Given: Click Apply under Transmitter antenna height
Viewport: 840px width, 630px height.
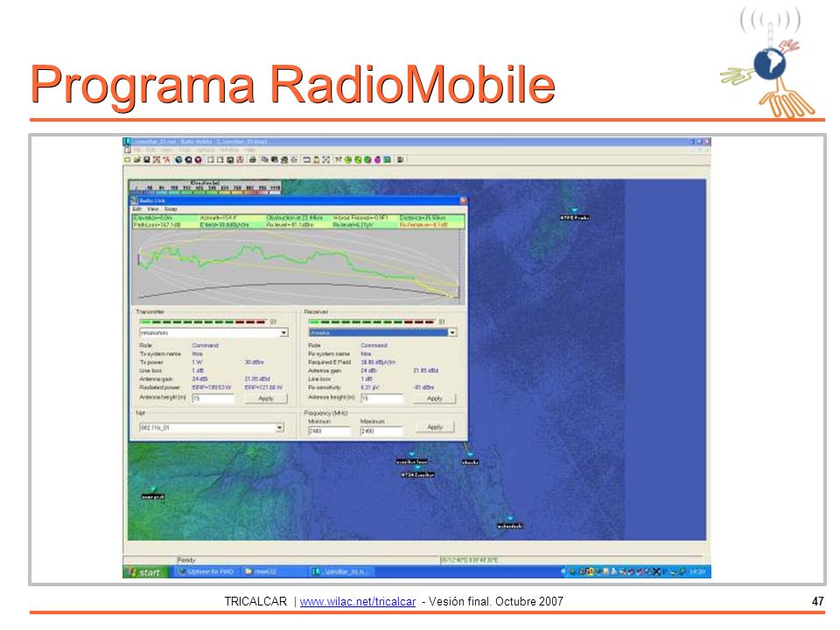Looking at the screenshot, I should (x=266, y=399).
